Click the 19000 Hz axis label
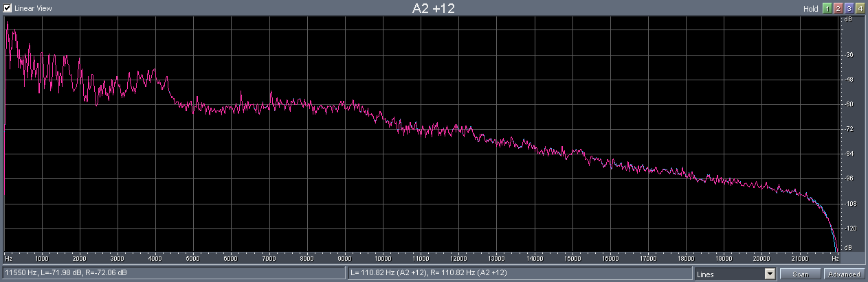 click(x=724, y=259)
